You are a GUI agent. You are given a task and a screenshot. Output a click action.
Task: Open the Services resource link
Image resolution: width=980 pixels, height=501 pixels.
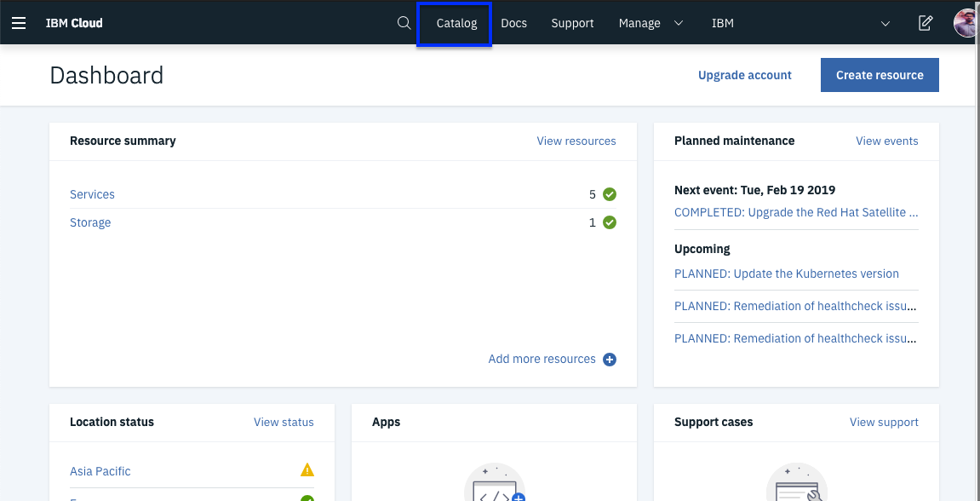[93, 194]
